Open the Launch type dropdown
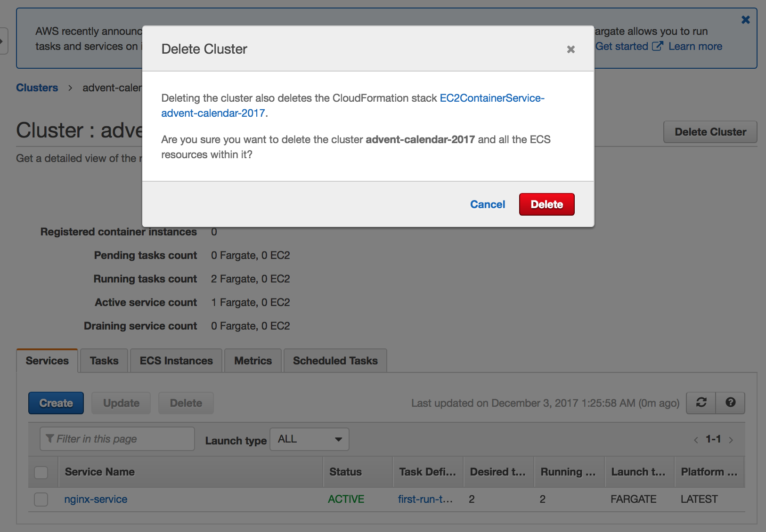This screenshot has width=766, height=532. [x=310, y=439]
